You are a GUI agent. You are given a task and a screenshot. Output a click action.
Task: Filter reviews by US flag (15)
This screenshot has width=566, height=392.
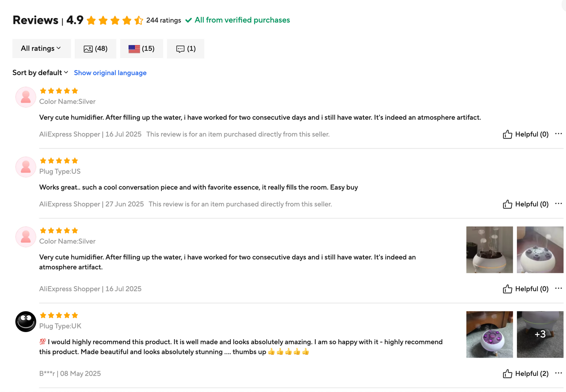141,49
